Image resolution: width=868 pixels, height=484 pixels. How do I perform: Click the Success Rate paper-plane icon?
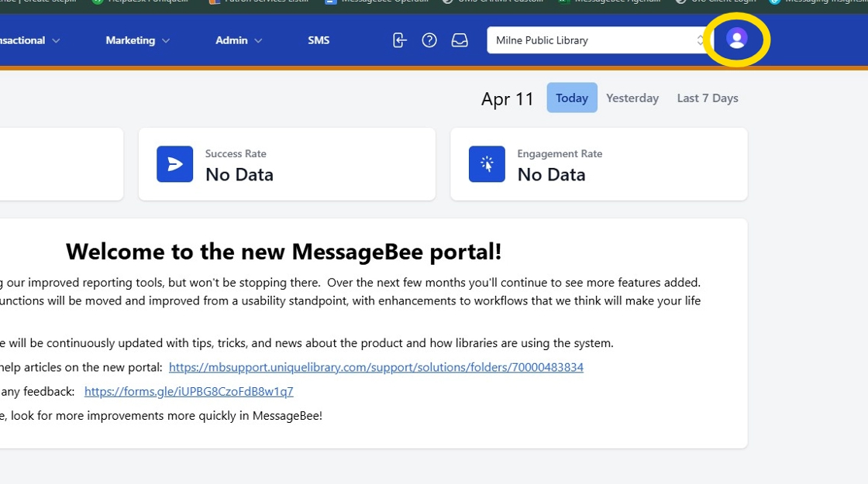click(175, 163)
